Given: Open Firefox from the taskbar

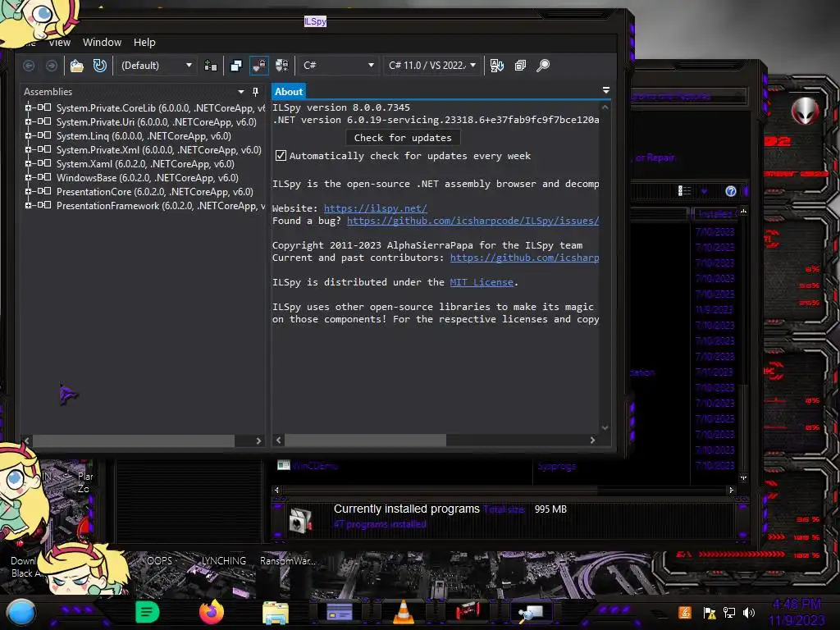Looking at the screenshot, I should [x=211, y=612].
